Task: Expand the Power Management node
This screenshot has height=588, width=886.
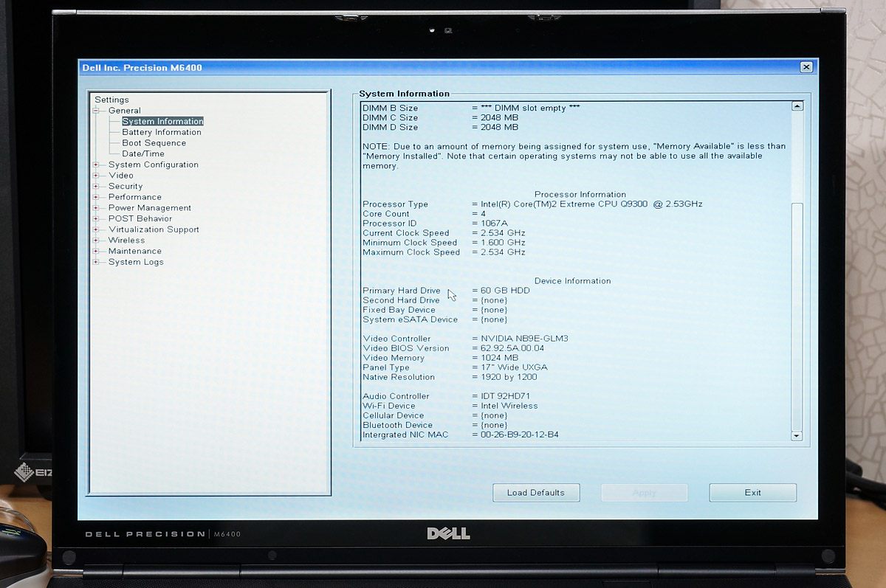Action: (95, 208)
